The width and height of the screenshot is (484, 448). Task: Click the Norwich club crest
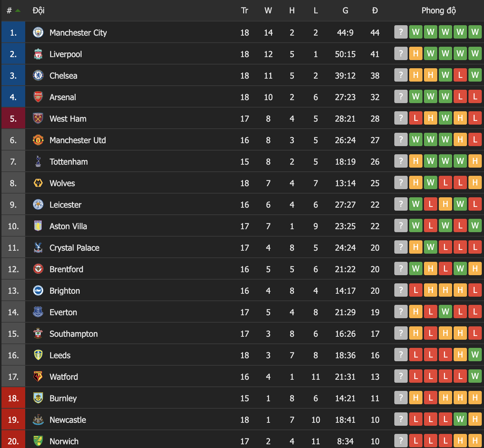[38, 441]
